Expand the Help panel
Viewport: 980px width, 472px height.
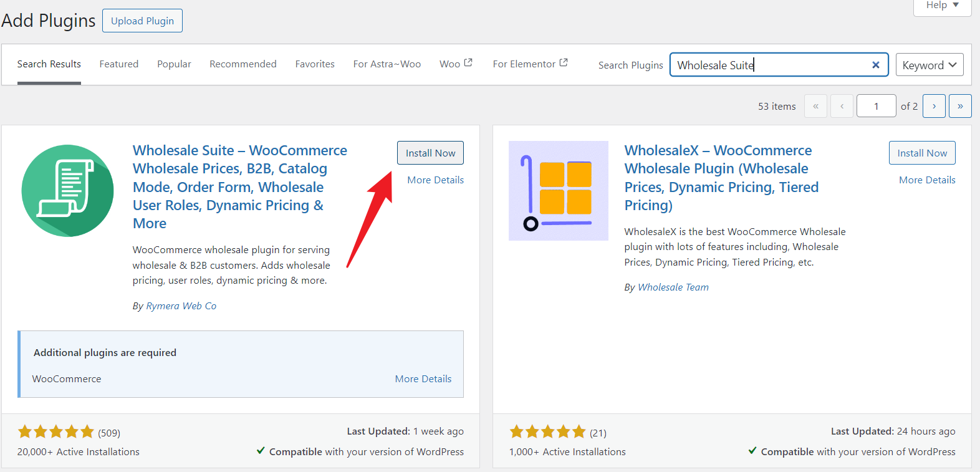pos(942,6)
